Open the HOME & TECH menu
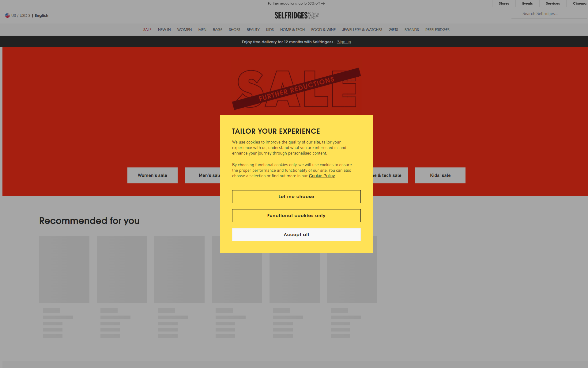The image size is (588, 368). click(292, 30)
